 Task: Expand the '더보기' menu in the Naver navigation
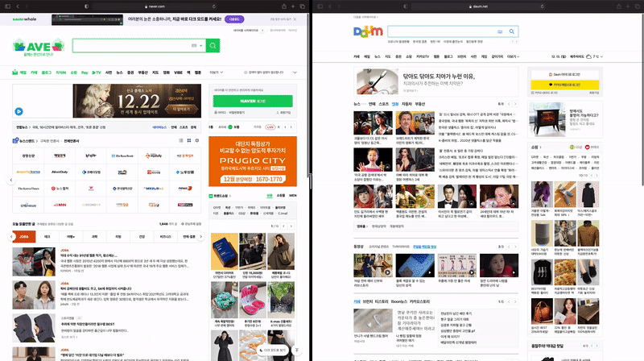[x=216, y=73]
